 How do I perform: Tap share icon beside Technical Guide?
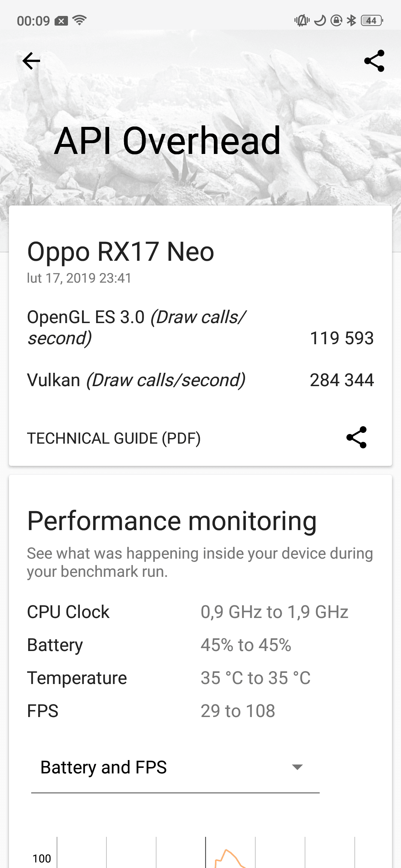click(356, 438)
